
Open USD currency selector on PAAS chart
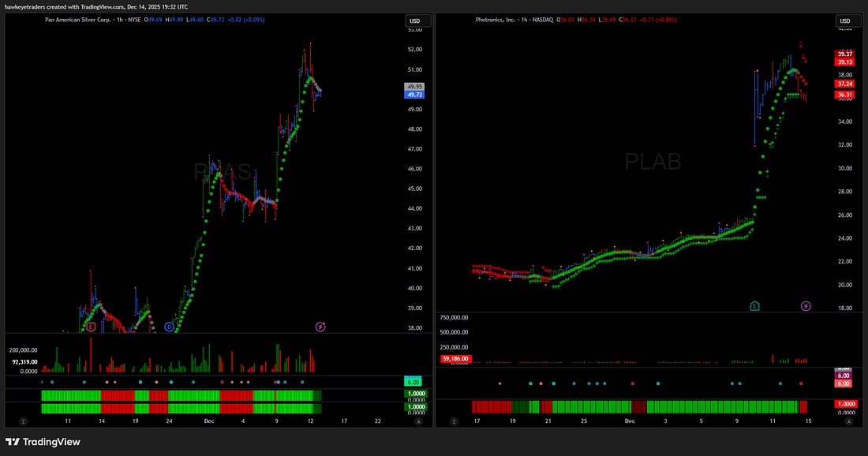[x=418, y=21]
